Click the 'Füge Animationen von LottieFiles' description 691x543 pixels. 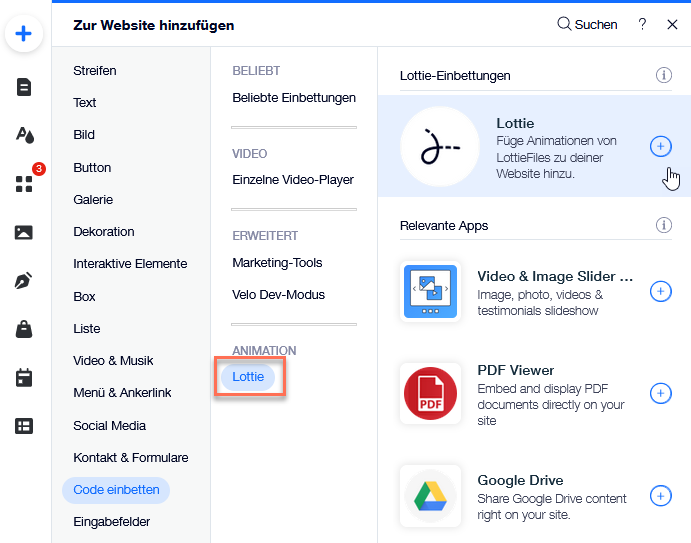click(557, 157)
